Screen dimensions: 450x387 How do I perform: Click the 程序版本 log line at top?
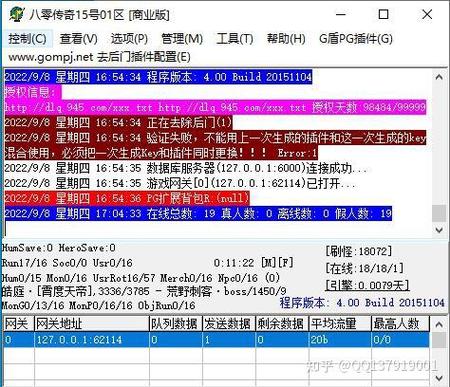point(158,77)
